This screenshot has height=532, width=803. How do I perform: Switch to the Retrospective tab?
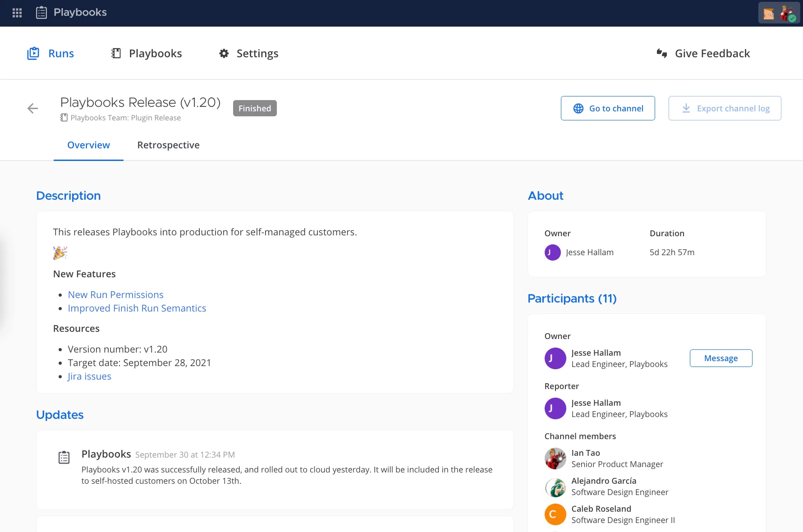tap(169, 145)
